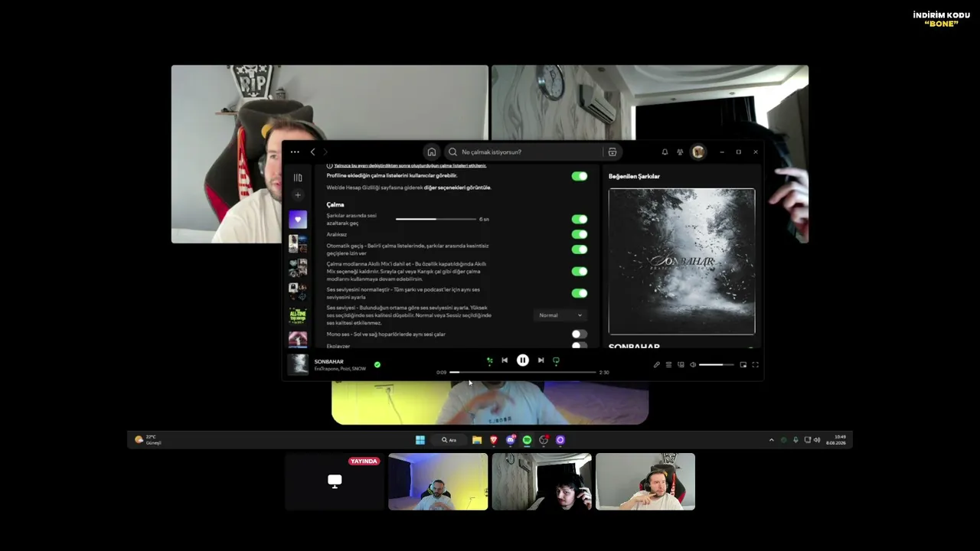Open the SONBAHAR track title in player
Screen dimensions: 980x551
[329, 361]
